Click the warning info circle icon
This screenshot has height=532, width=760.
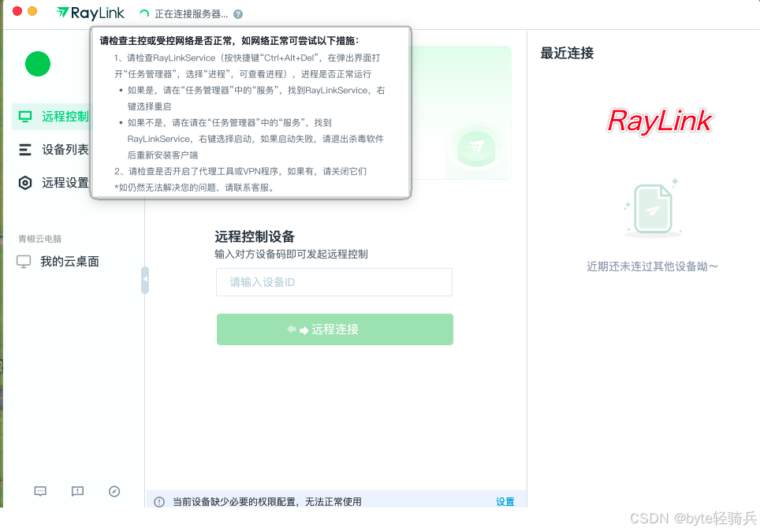[x=159, y=502]
